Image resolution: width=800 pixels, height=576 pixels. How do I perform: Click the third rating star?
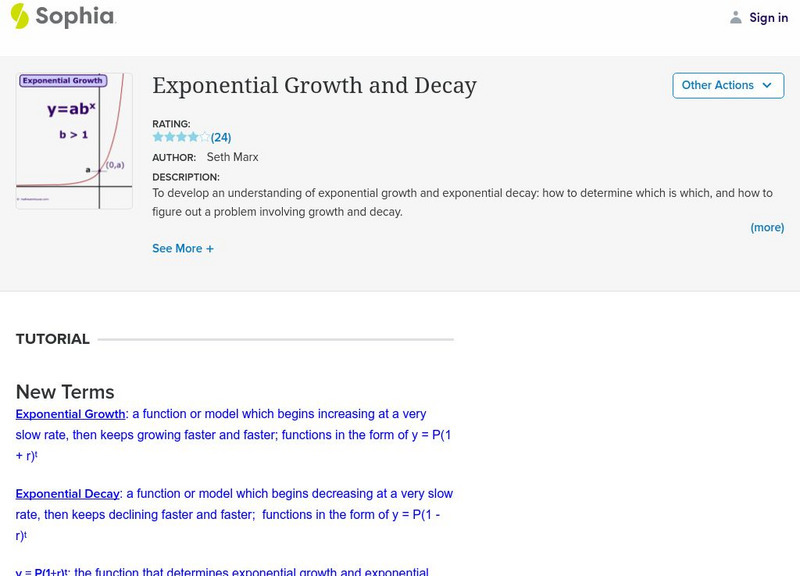pyautogui.click(x=181, y=137)
